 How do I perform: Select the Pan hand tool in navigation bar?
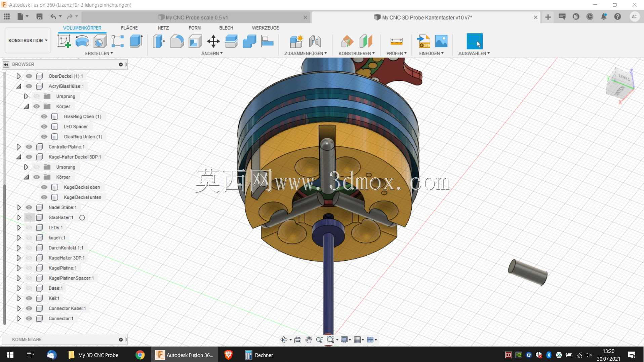point(309,340)
